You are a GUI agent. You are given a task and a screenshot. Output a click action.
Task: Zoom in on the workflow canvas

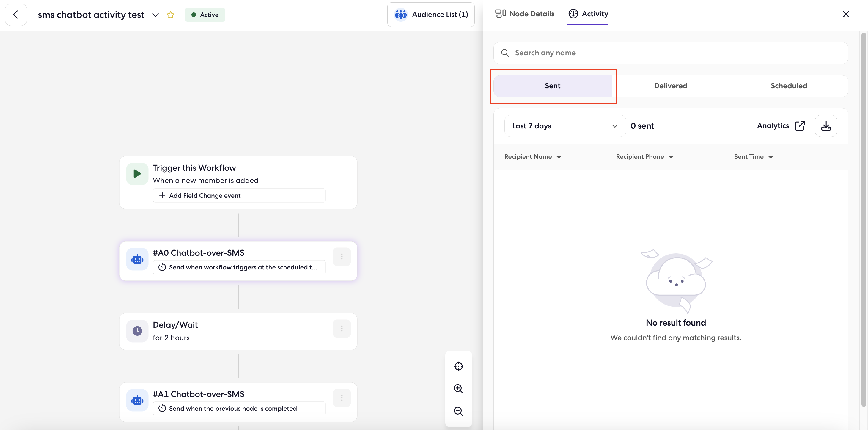tap(459, 389)
